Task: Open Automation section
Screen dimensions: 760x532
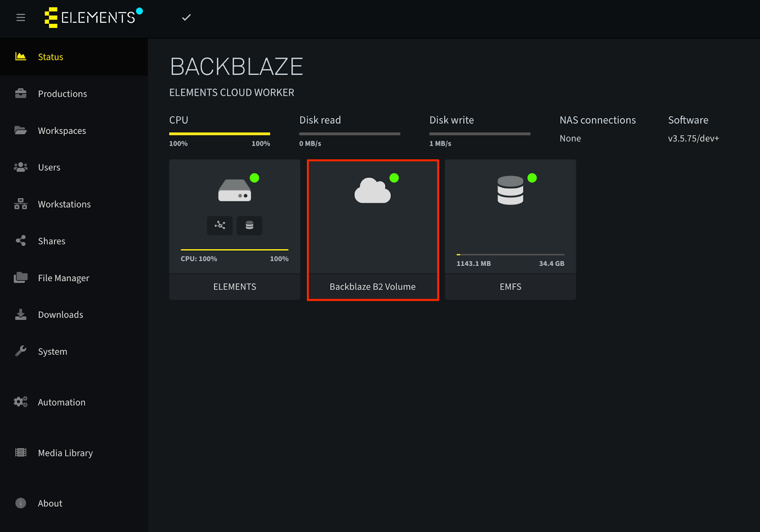Action: 74,402
